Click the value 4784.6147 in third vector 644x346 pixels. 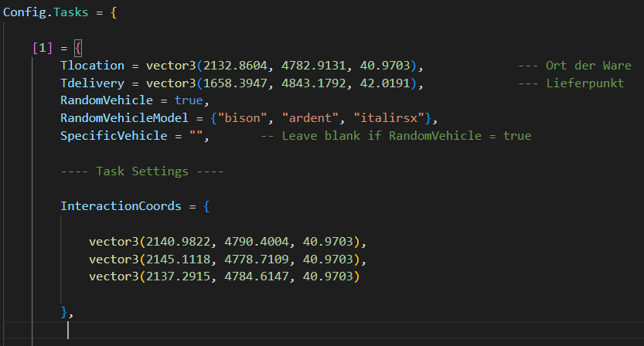(257, 276)
